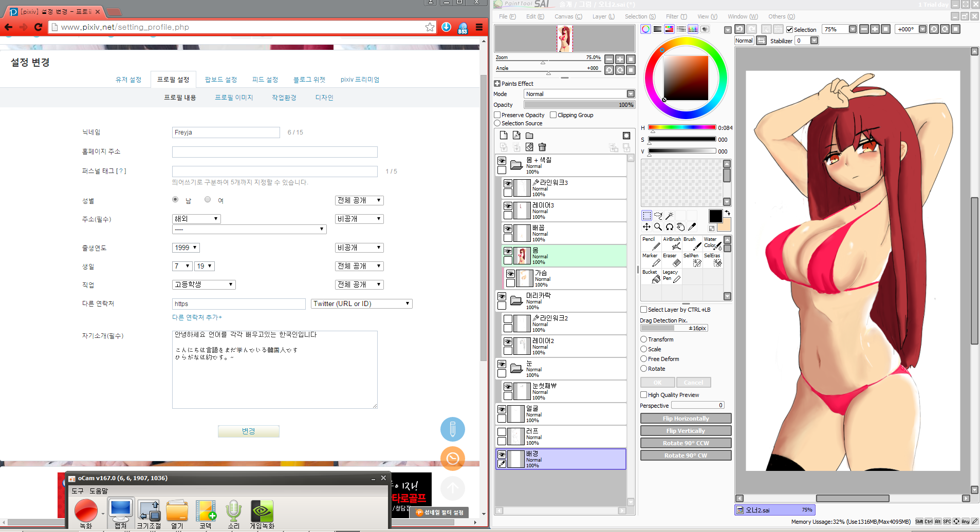
Task: Create a new layer folder
Action: click(529, 135)
